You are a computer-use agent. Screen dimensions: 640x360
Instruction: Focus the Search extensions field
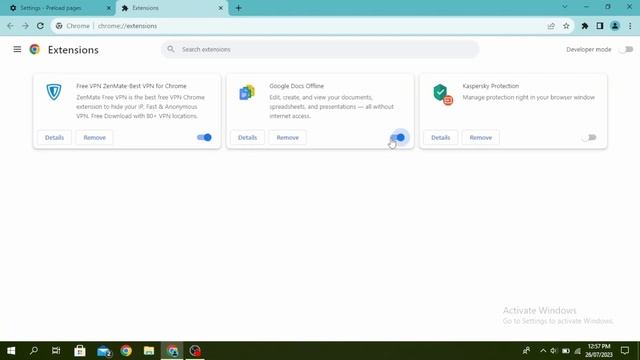(x=320, y=49)
